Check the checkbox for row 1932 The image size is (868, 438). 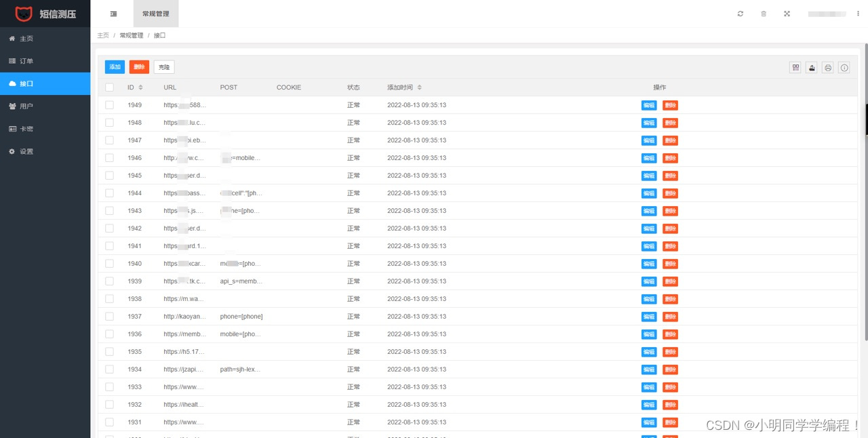coord(110,405)
